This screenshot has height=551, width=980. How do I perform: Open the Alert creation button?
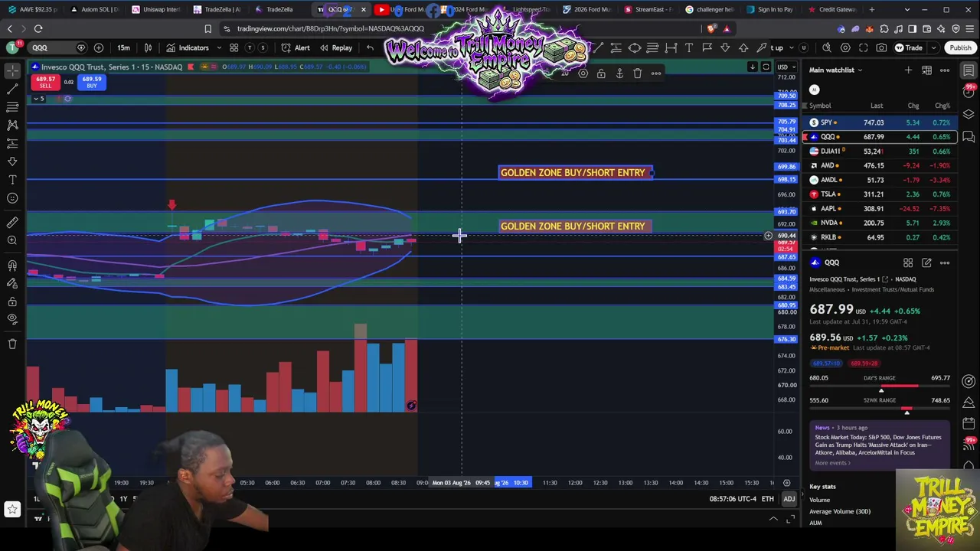click(x=296, y=47)
